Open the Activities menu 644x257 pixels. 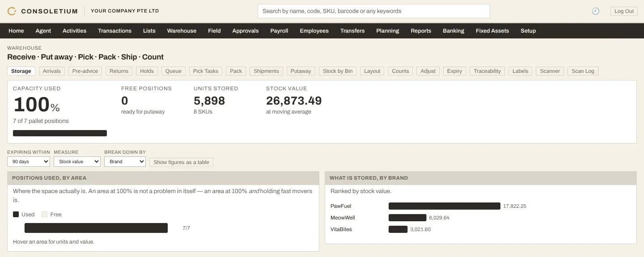tap(74, 31)
